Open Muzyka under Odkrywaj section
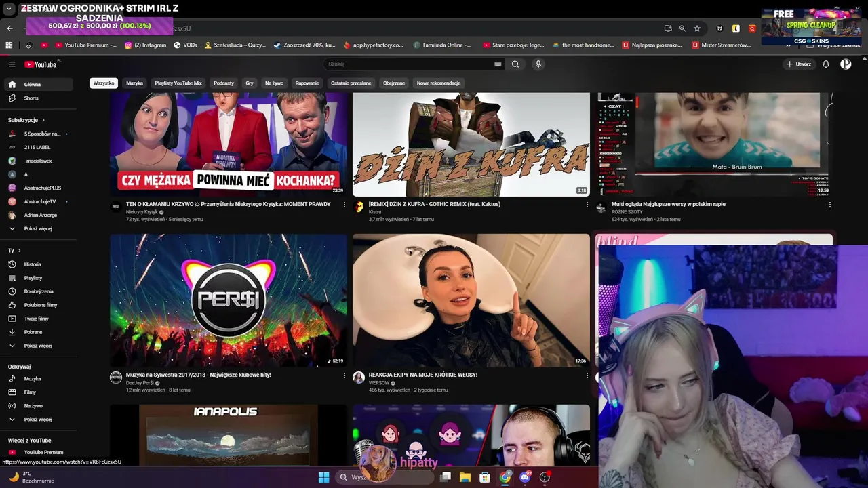This screenshot has height=488, width=868. tap(37, 379)
